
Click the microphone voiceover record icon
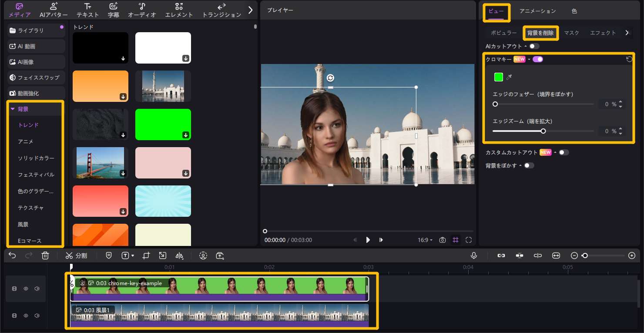474,256
